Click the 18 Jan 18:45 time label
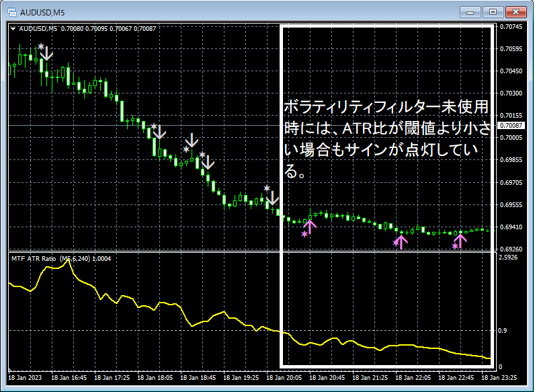The image size is (535, 392). coord(198,378)
